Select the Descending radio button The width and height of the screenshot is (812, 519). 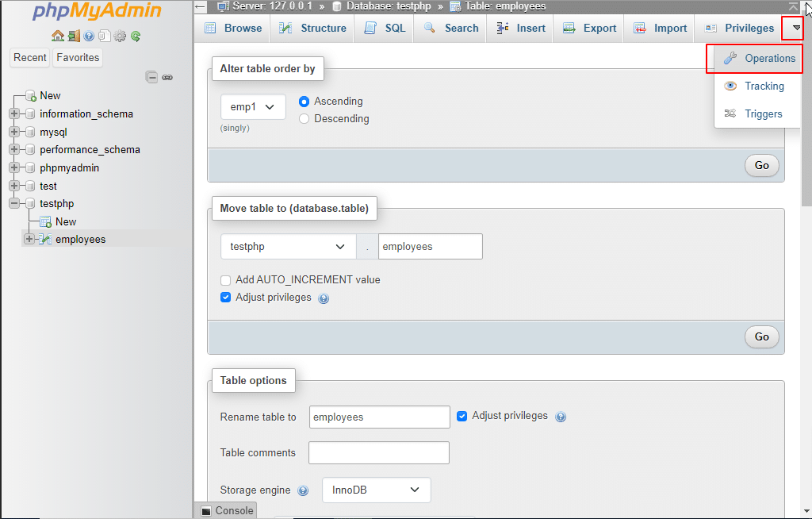point(304,119)
